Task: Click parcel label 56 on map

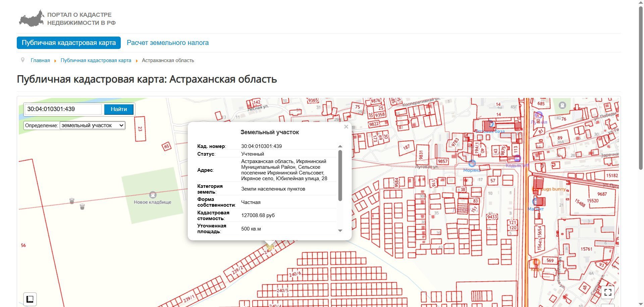Action: (x=23, y=245)
